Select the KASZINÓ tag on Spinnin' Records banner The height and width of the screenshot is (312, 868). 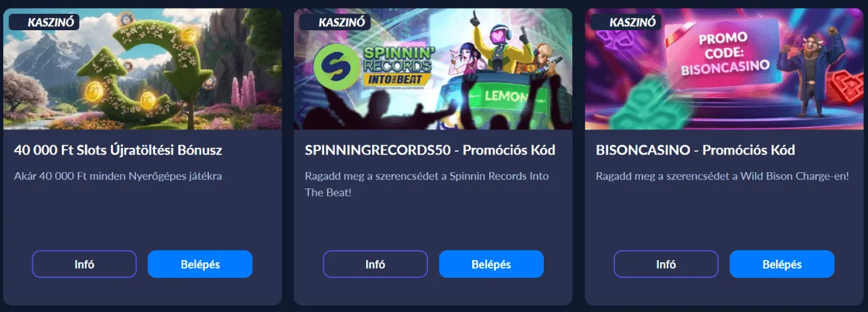(336, 22)
